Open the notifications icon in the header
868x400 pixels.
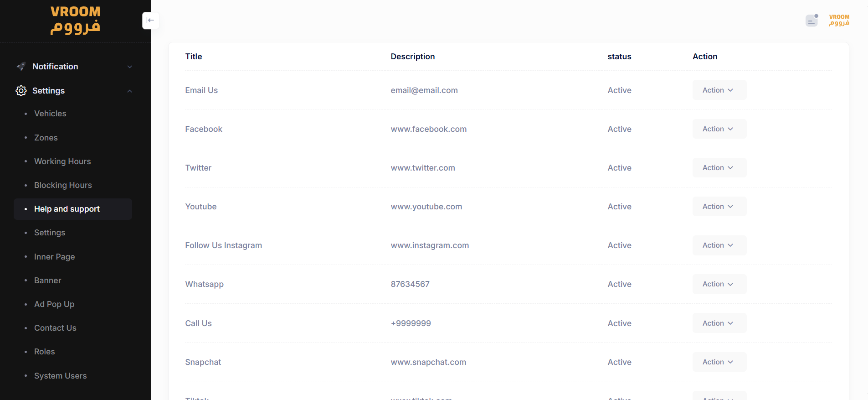pos(812,21)
